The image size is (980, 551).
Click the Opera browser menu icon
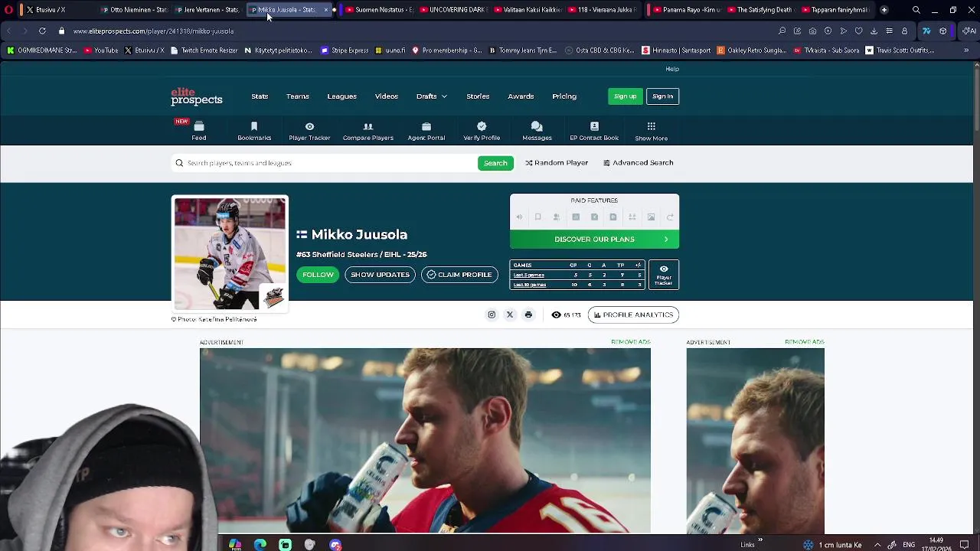pos(9,10)
